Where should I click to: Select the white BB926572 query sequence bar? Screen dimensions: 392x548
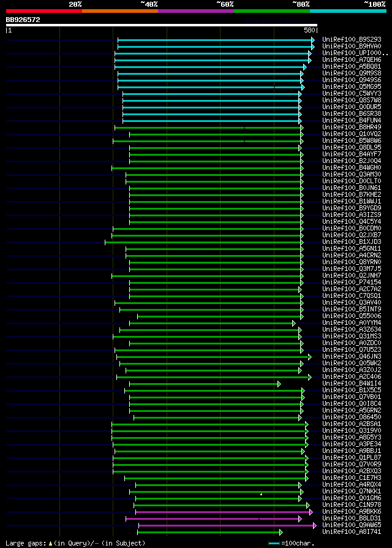coord(162,25)
